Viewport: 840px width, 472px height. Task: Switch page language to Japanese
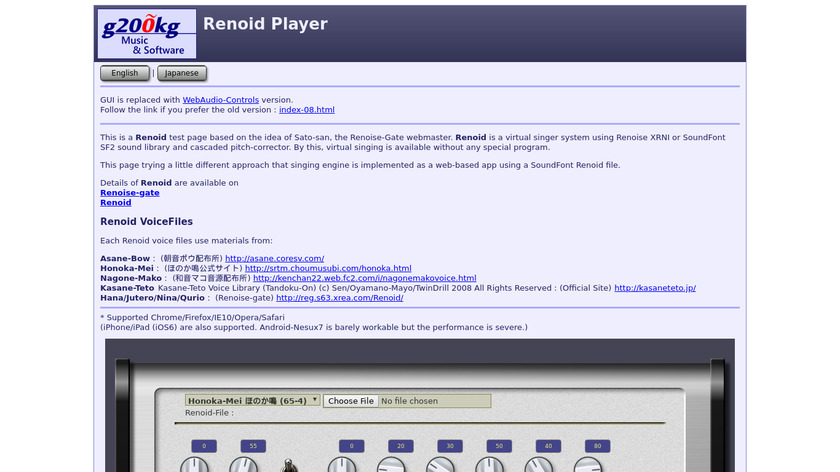(x=182, y=73)
